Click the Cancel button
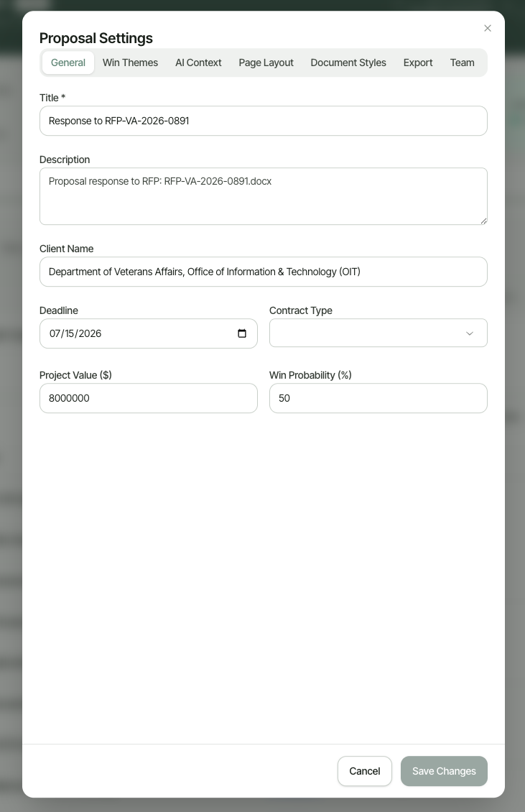Screen dimensions: 525x812 pyautogui.click(x=365, y=771)
